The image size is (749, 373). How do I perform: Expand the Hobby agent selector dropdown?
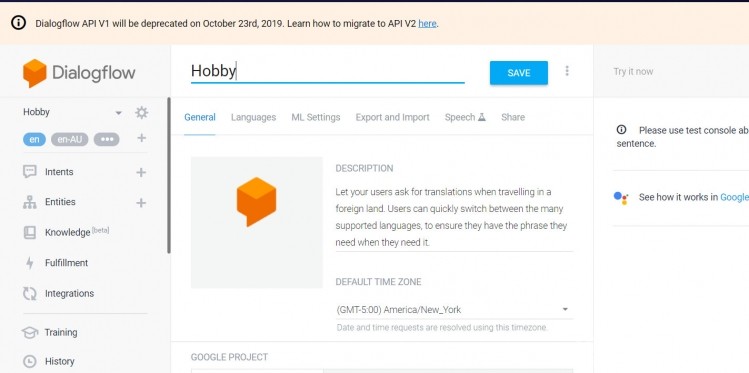118,113
